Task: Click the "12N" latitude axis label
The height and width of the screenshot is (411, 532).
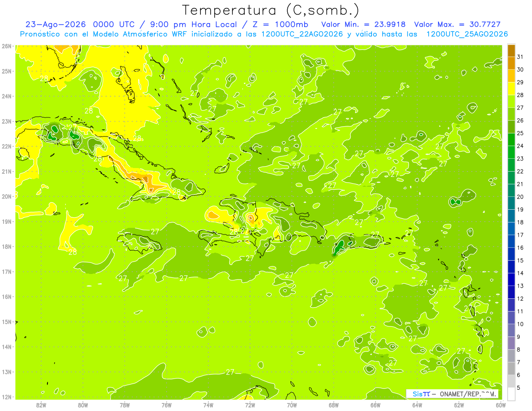Action: 6,397
